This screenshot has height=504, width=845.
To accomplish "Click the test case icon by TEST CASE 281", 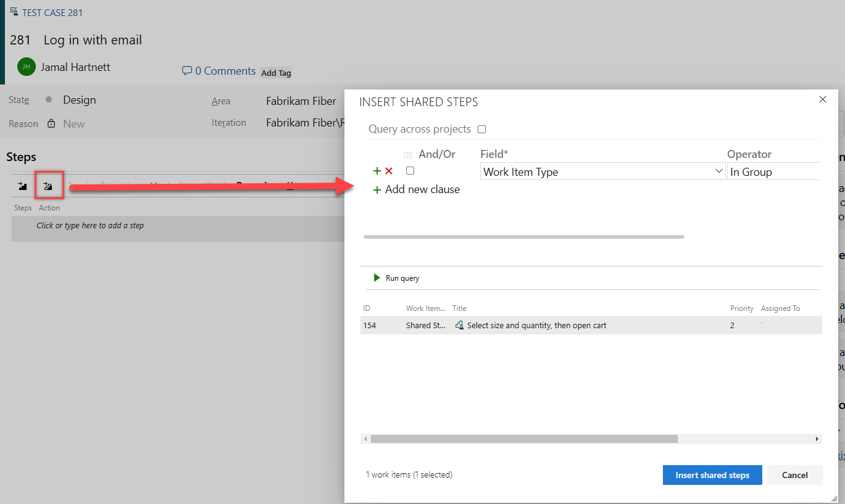I will 14,12.
